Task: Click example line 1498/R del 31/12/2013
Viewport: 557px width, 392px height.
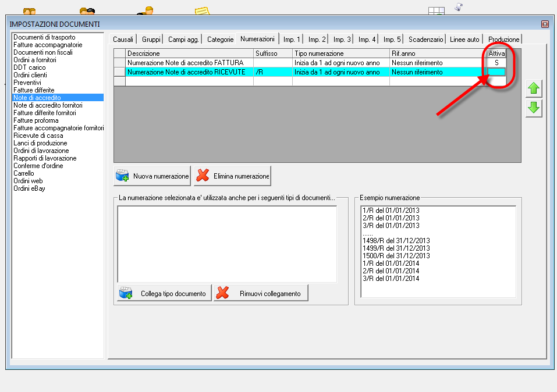Action: (396, 241)
